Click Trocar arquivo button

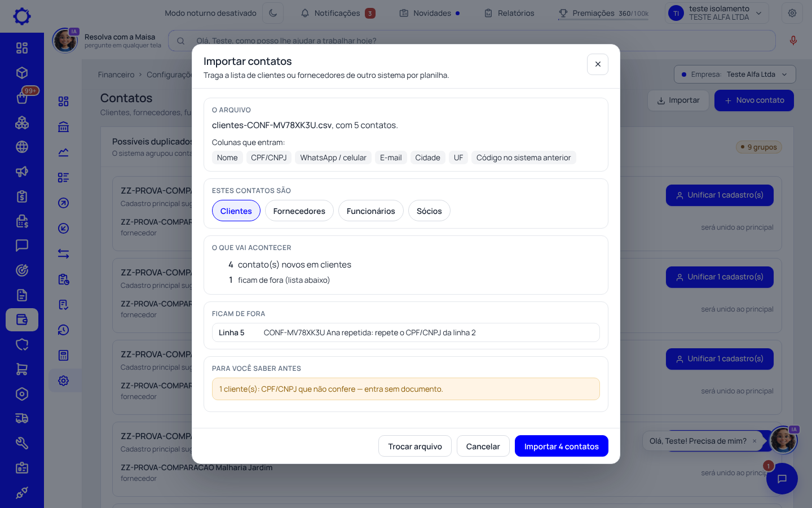pos(415,446)
